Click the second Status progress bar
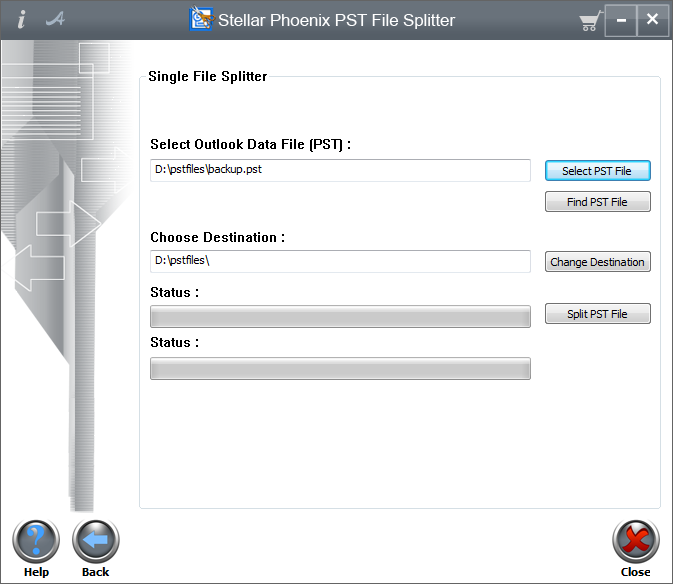This screenshot has height=584, width=673. click(x=340, y=369)
